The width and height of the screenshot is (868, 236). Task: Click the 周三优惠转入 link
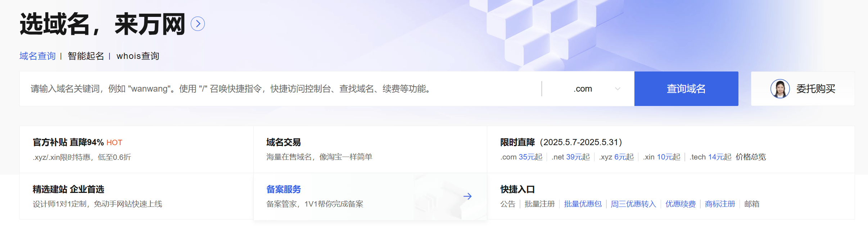pos(633,204)
